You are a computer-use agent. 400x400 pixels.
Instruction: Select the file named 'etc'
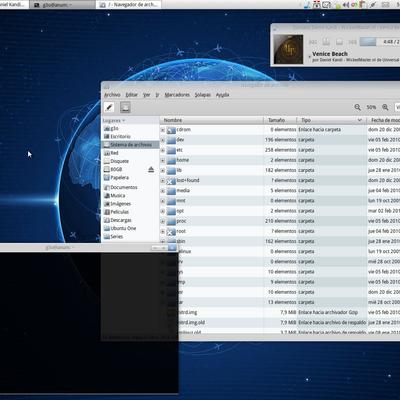tap(179, 150)
